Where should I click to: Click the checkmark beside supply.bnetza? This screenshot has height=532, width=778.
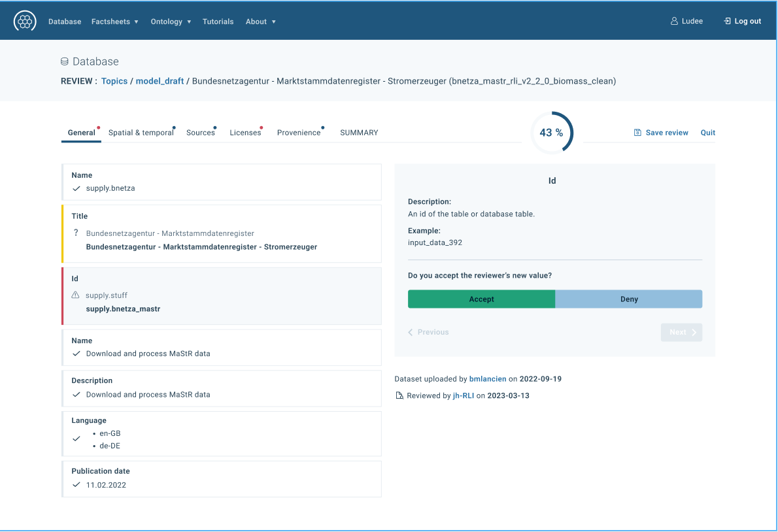coord(76,188)
